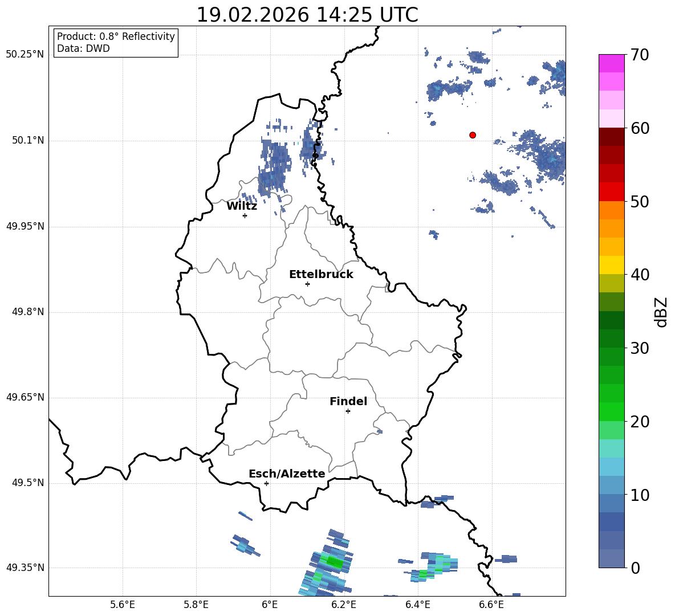Click the 20 tick label on colorbar
675x616 pixels.
[x=640, y=422]
